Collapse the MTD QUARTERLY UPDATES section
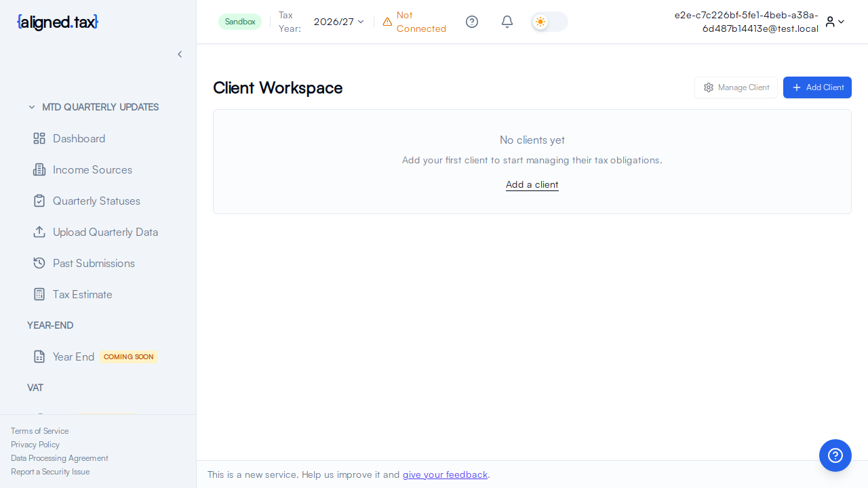This screenshot has height=488, width=868. 31,107
